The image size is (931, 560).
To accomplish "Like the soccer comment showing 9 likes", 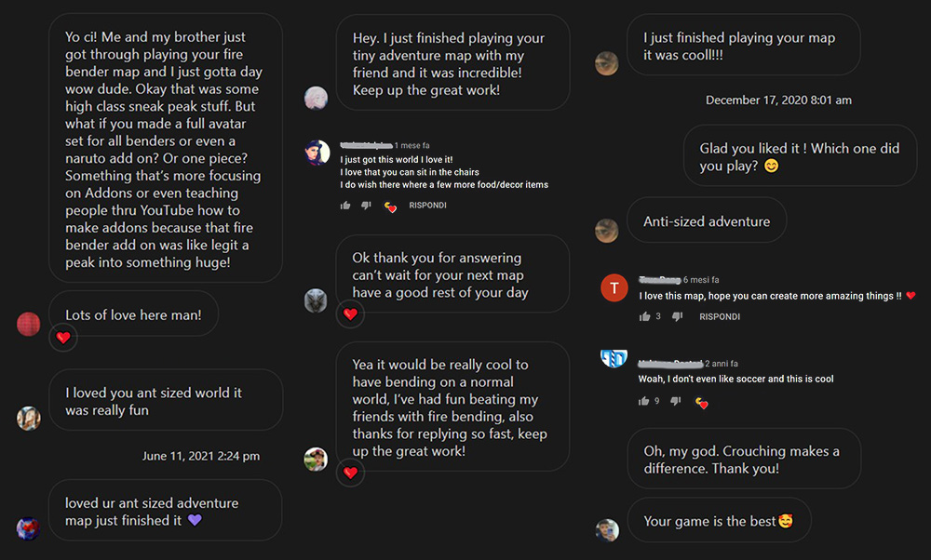I will click(x=644, y=400).
